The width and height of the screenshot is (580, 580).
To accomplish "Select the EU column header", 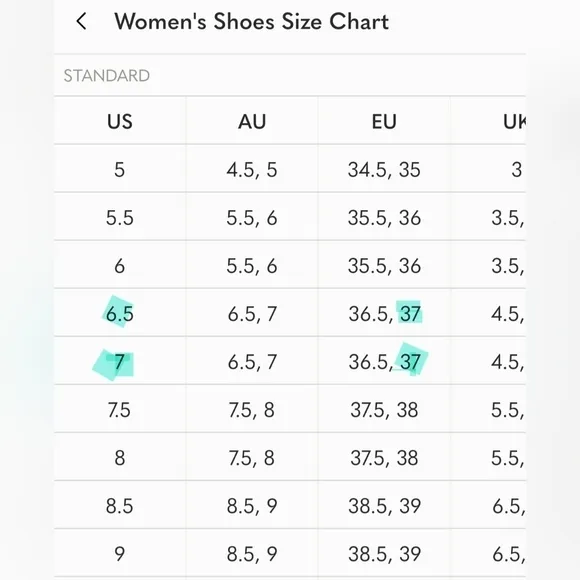I will tap(384, 121).
